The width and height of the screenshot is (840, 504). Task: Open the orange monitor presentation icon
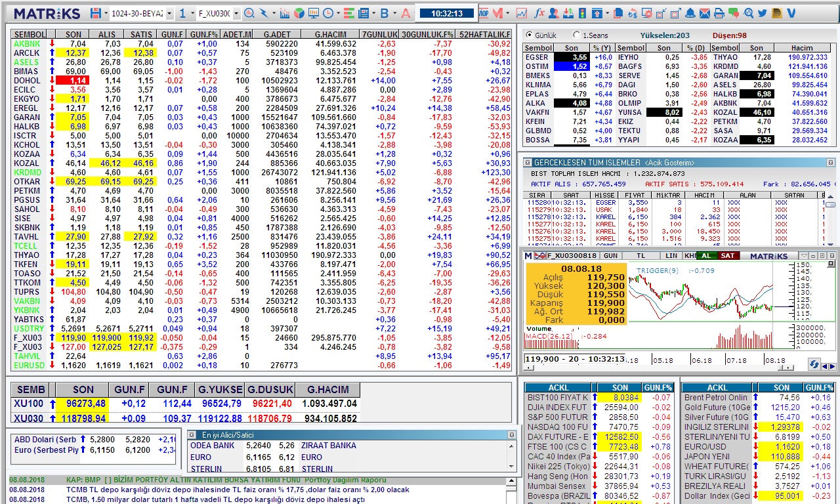coord(314,13)
